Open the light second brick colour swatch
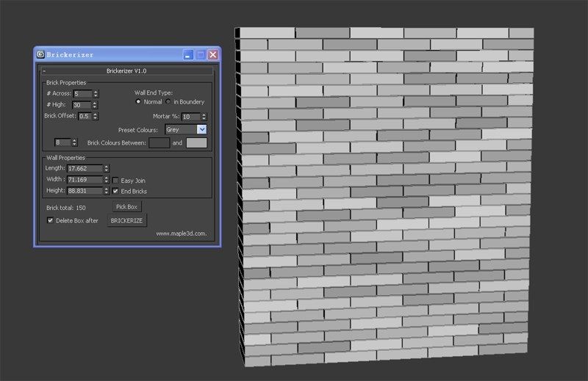The height and width of the screenshot is (381, 588). click(196, 142)
